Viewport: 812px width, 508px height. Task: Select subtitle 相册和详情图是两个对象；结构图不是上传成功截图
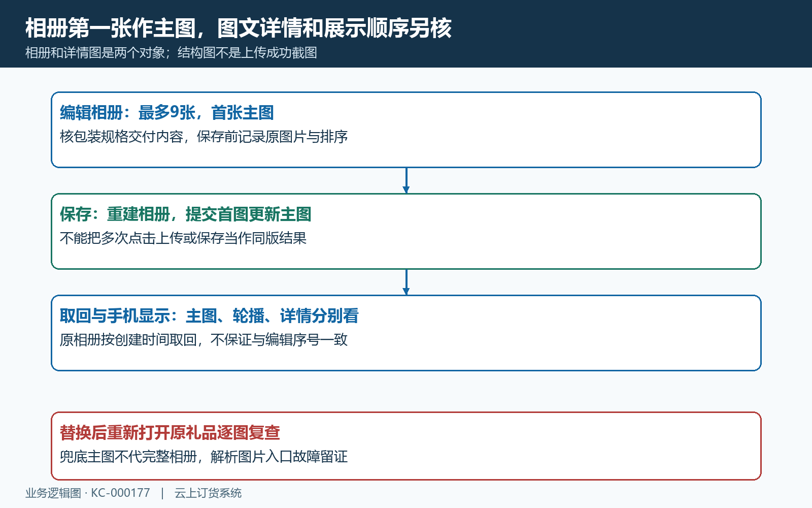[x=171, y=53]
